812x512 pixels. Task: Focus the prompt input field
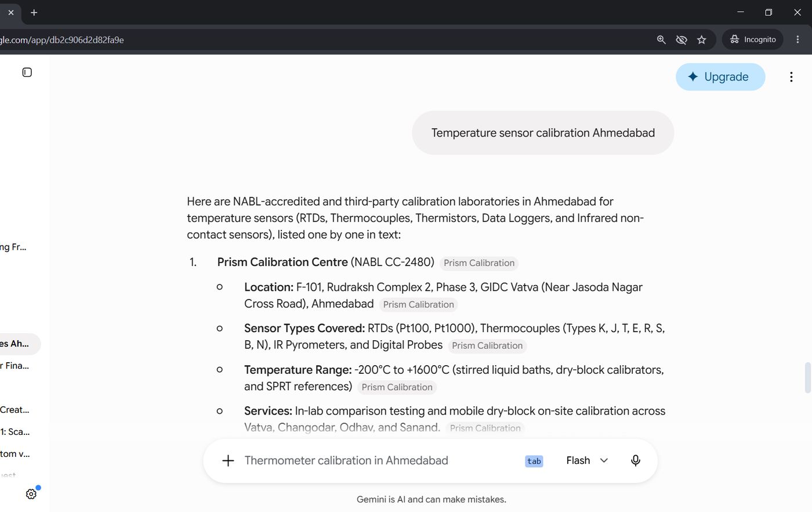346,460
